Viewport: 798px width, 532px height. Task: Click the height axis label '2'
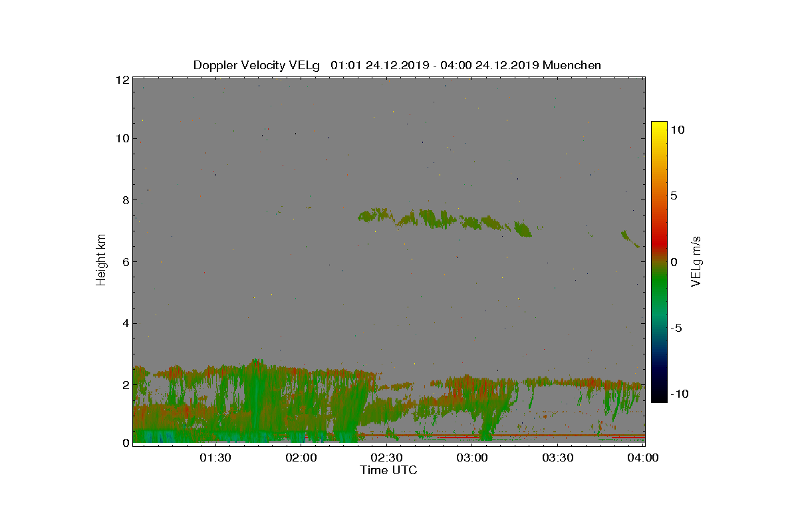pos(124,384)
